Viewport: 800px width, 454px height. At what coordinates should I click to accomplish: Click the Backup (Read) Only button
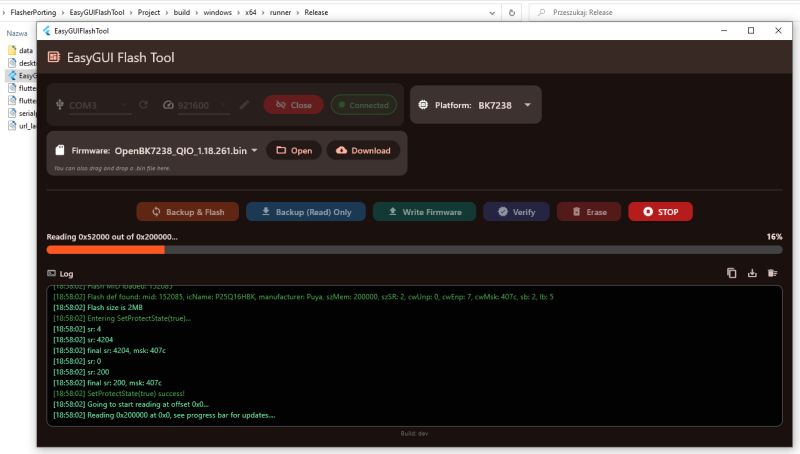coord(306,212)
